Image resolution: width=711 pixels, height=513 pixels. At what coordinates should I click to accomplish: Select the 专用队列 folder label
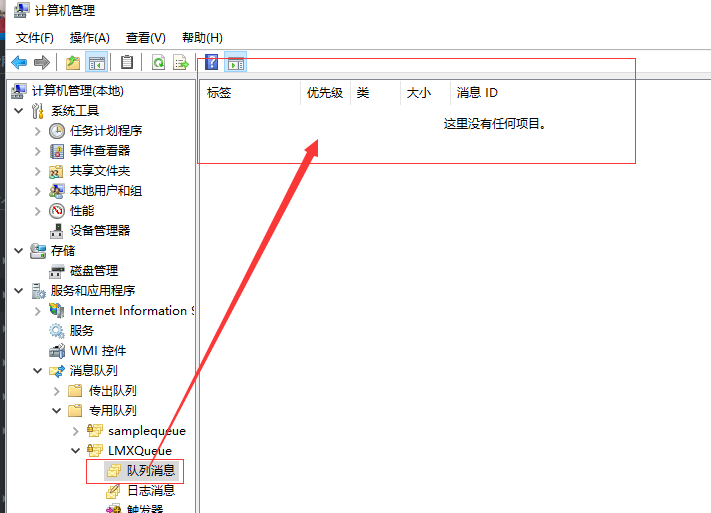112,411
